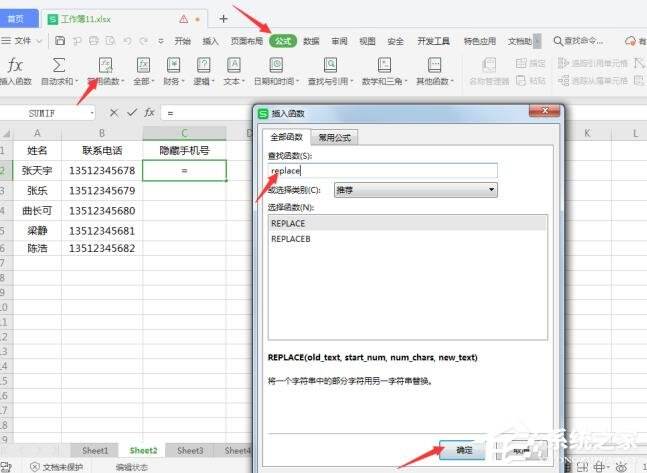The width and height of the screenshot is (647, 473).
Task: Open the 文件 file menu
Action: click(22, 41)
